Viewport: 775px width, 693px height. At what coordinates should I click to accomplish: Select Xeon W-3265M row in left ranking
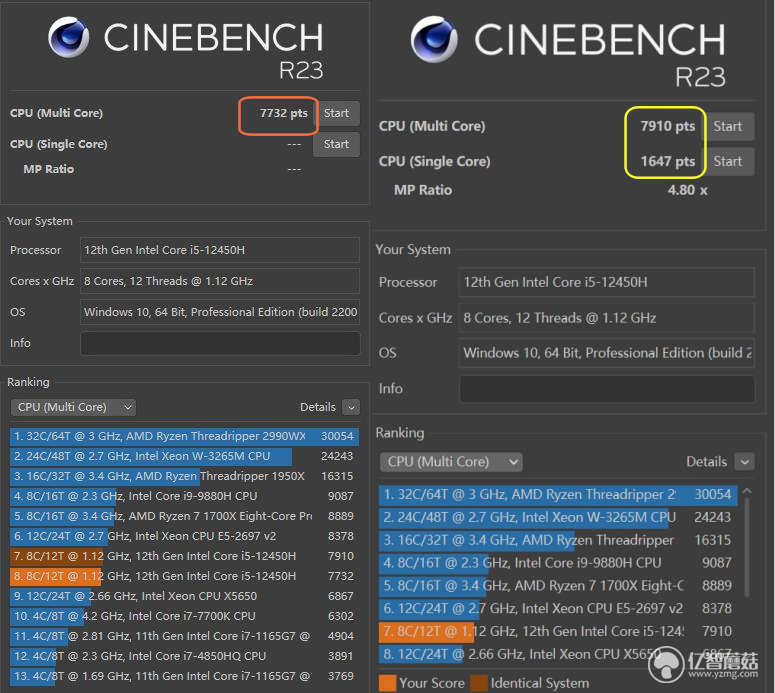(x=184, y=456)
